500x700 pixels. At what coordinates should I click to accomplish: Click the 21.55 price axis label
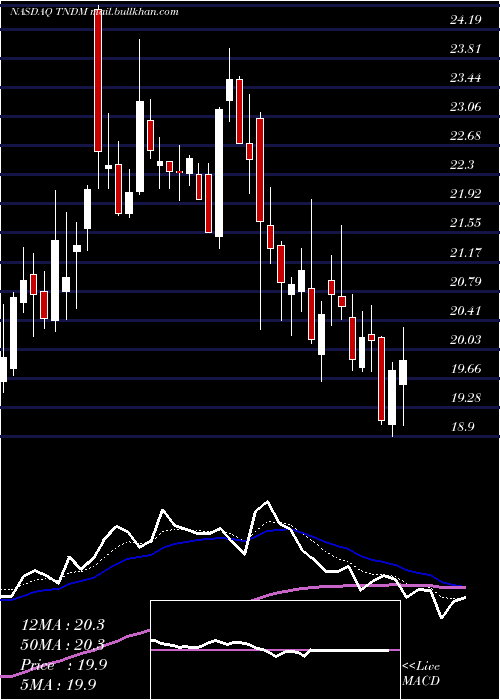click(x=466, y=223)
